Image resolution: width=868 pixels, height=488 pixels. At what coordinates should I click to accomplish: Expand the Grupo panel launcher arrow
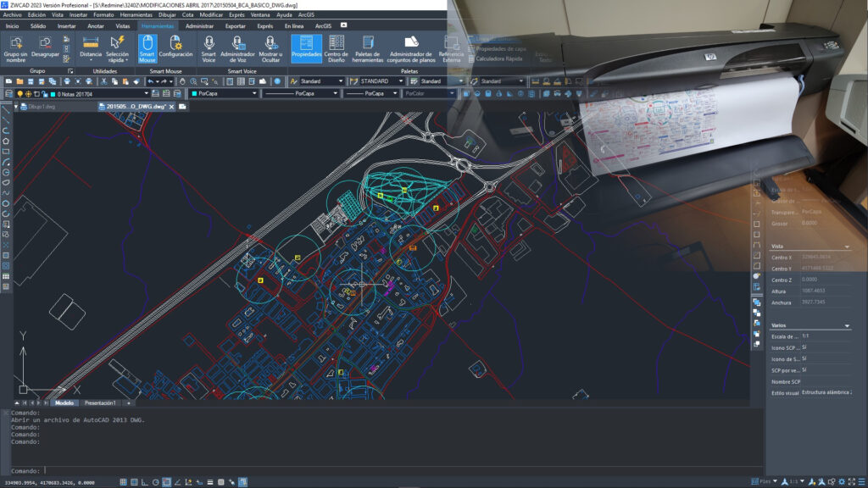70,71
